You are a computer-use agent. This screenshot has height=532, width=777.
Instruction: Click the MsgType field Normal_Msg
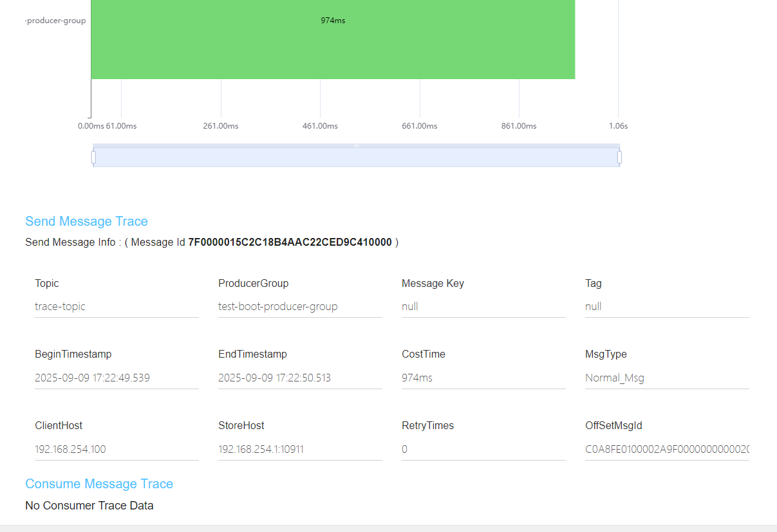[667, 378]
